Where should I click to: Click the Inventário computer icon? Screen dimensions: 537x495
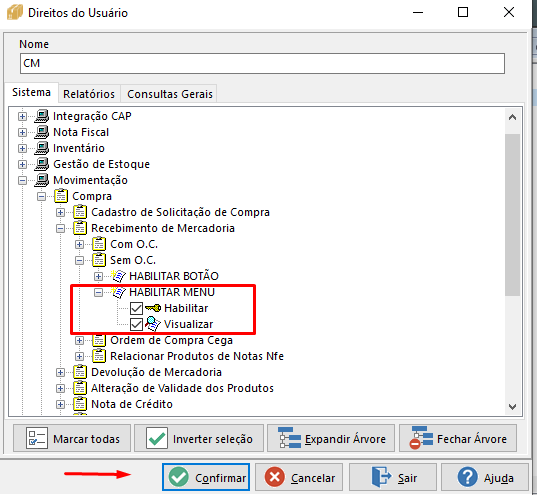42,148
